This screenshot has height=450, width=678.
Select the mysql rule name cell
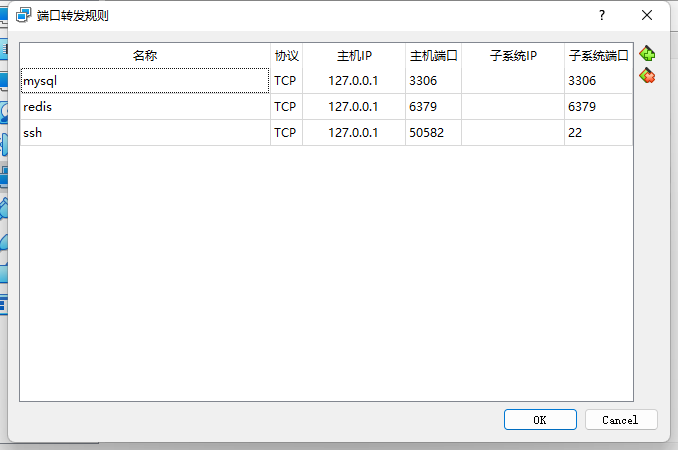[145, 81]
